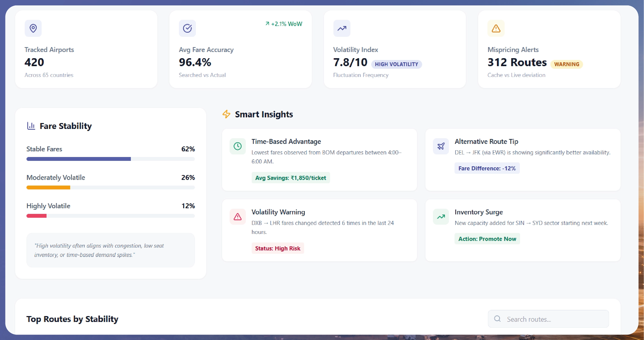Click the HIGH VOLATILITY badge

[396, 64]
